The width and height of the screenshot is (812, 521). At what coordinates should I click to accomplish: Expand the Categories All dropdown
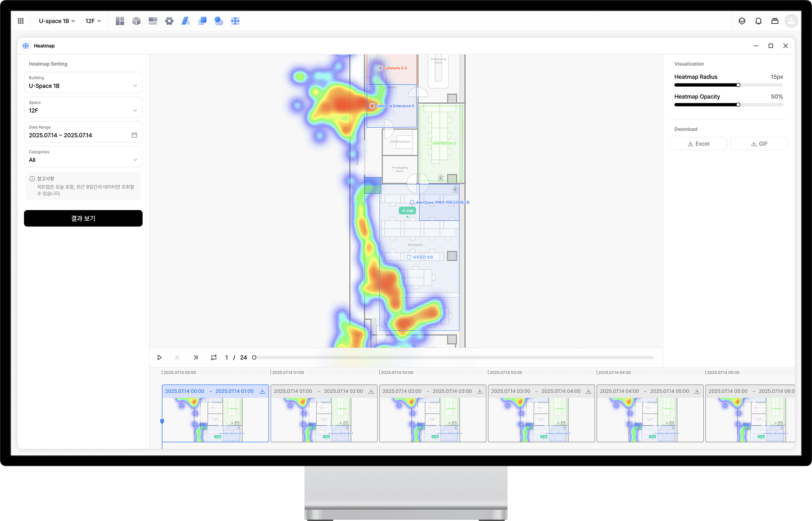click(x=83, y=156)
